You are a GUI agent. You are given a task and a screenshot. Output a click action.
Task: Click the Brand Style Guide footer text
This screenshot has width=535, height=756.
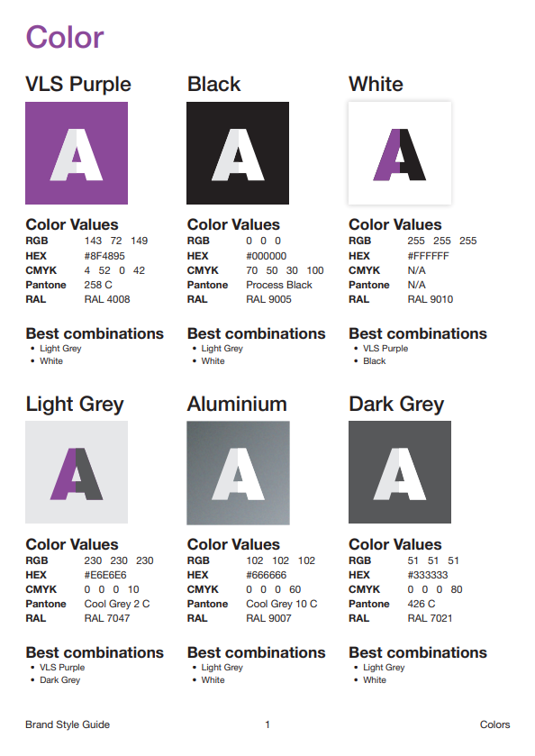point(68,724)
